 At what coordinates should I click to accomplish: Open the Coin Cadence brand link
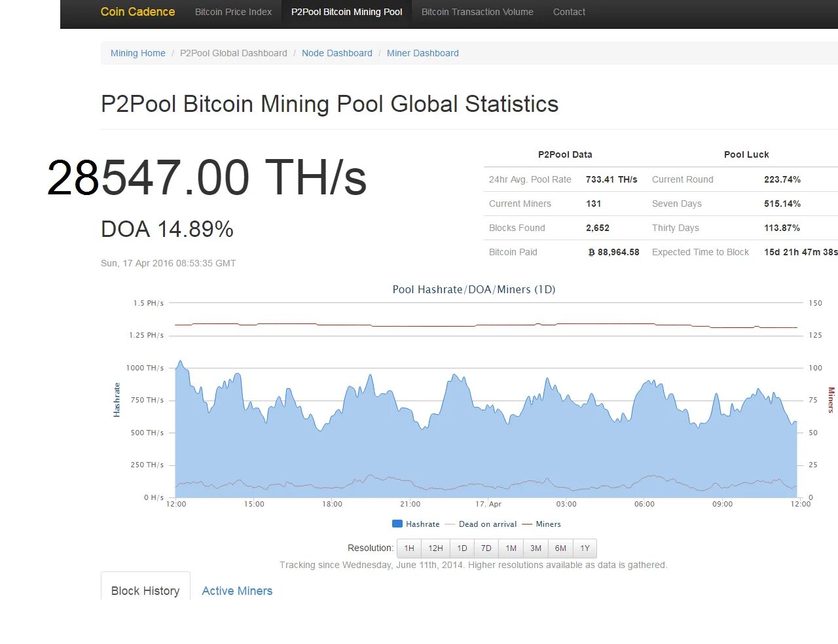coord(137,12)
